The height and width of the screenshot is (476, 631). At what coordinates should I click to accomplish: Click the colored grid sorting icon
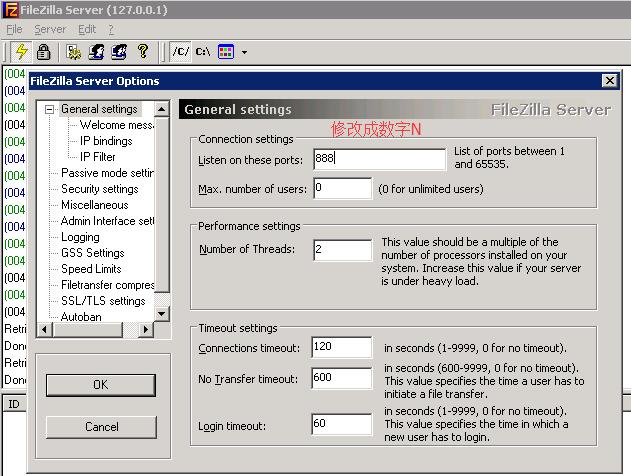226,52
